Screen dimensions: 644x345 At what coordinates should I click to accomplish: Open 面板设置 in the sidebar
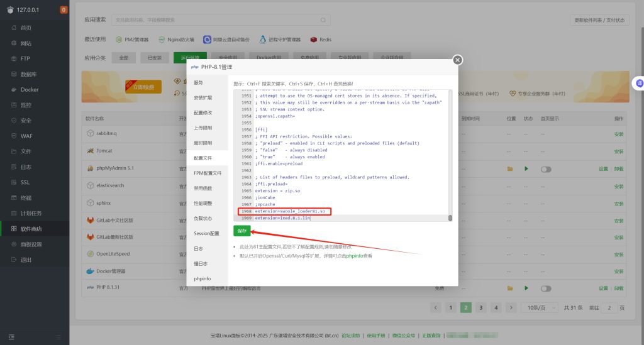tap(31, 244)
